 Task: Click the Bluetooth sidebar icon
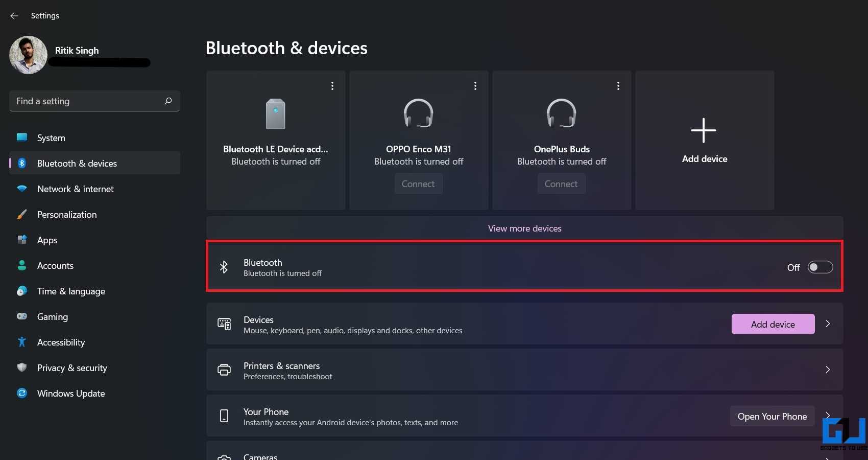(22, 163)
